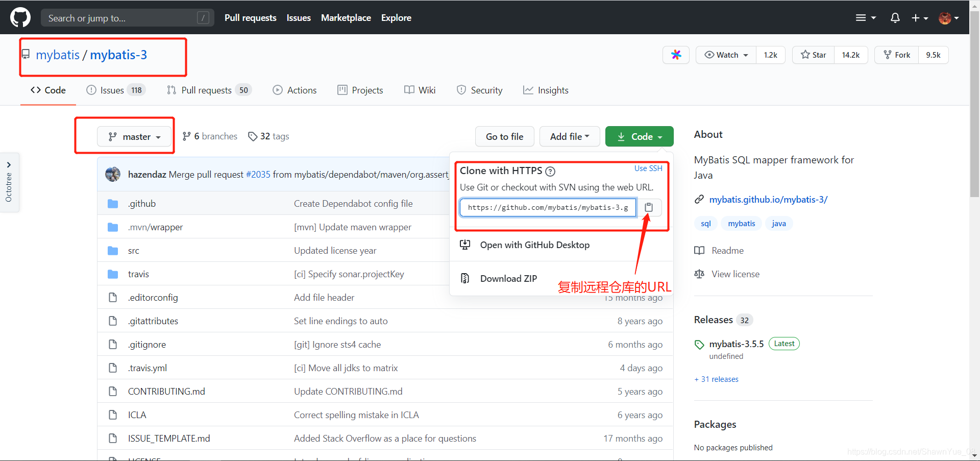Click the sql topic tag

pyautogui.click(x=706, y=224)
